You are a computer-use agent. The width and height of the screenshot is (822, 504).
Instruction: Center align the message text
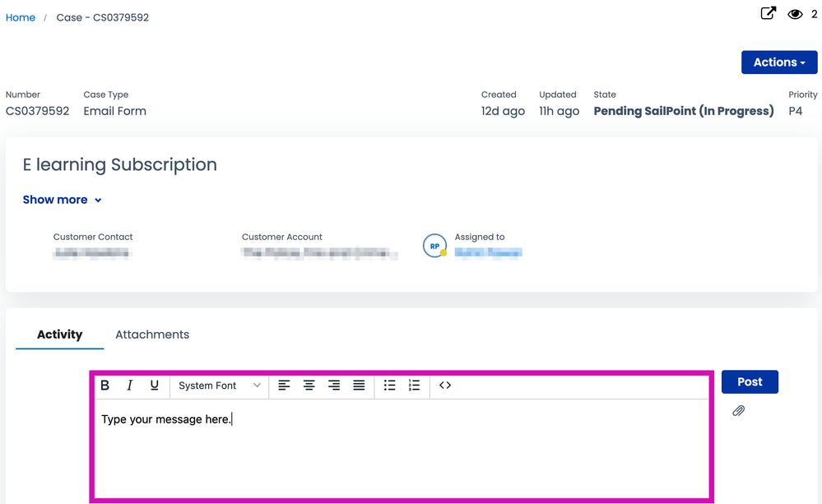click(x=309, y=386)
